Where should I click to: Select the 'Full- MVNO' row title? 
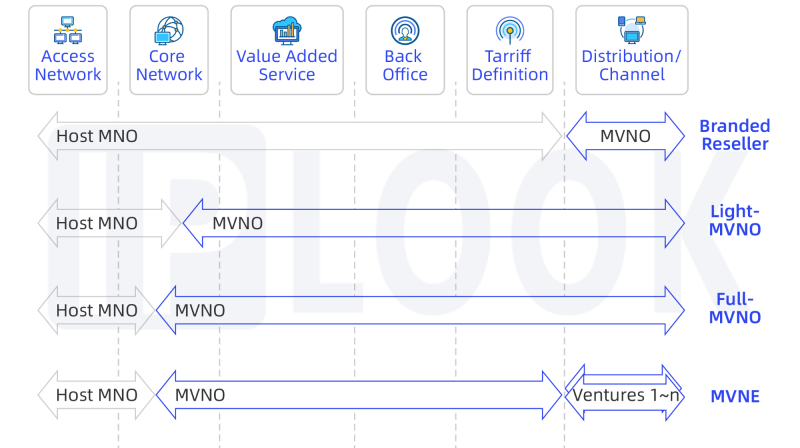pyautogui.click(x=735, y=308)
